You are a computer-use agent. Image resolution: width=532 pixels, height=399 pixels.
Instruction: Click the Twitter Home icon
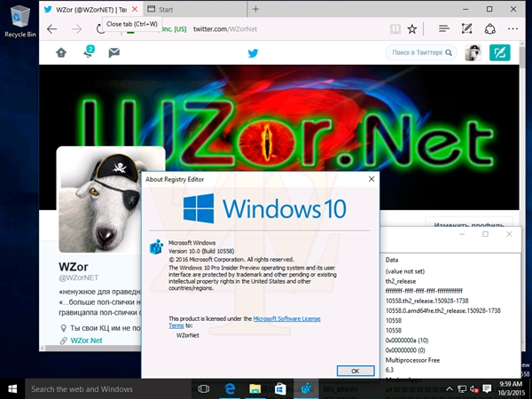tap(61, 53)
